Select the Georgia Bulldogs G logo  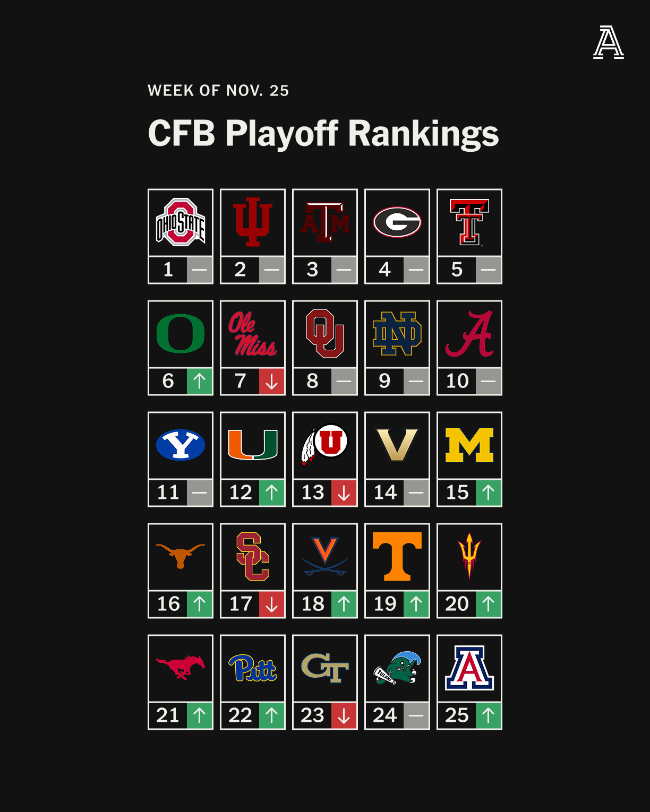(x=397, y=222)
